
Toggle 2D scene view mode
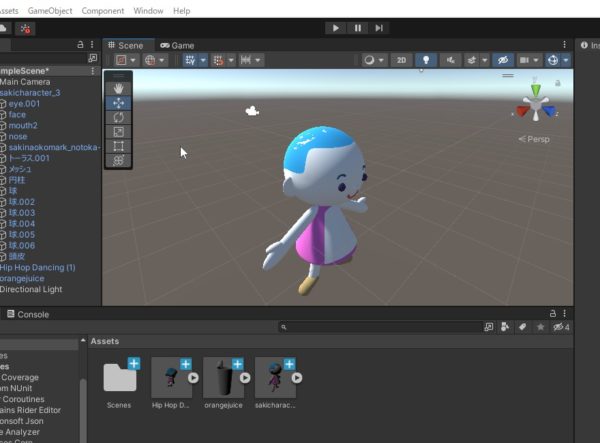click(399, 60)
